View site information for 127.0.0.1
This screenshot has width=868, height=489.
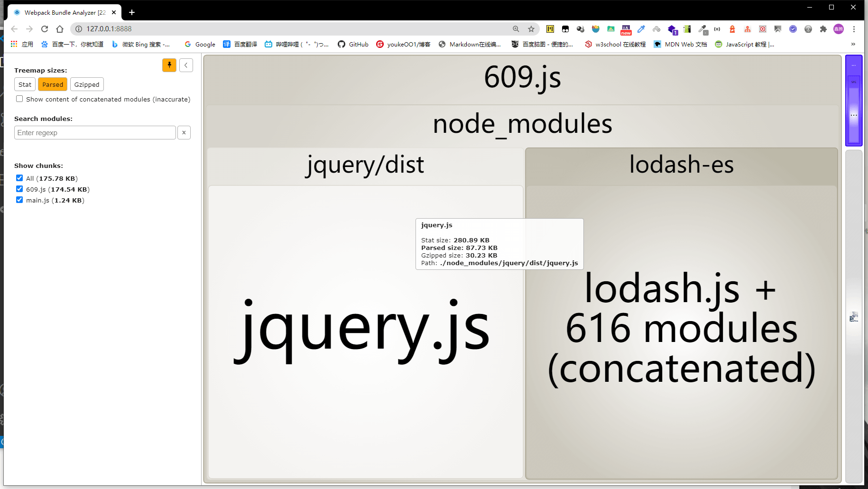tap(79, 29)
